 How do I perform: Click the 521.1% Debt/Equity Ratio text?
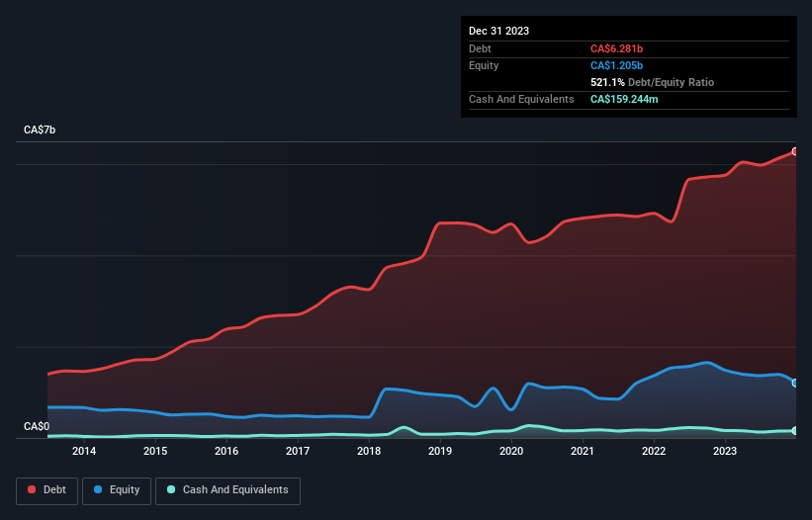pyautogui.click(x=652, y=82)
